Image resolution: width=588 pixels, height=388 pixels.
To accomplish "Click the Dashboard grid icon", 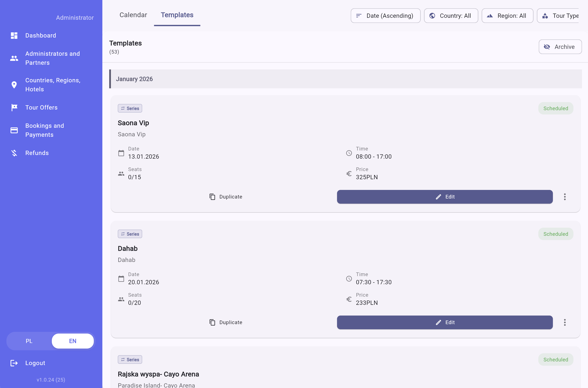I will [x=14, y=35].
